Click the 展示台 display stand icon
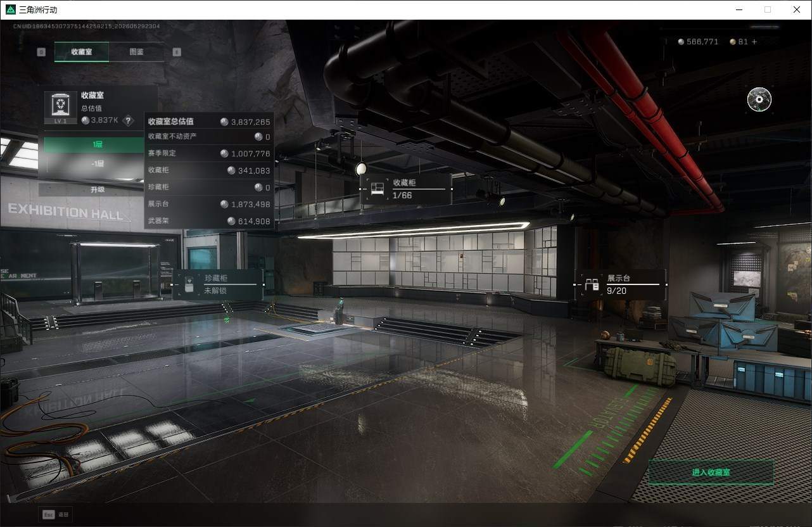812x527 pixels. 592,285
